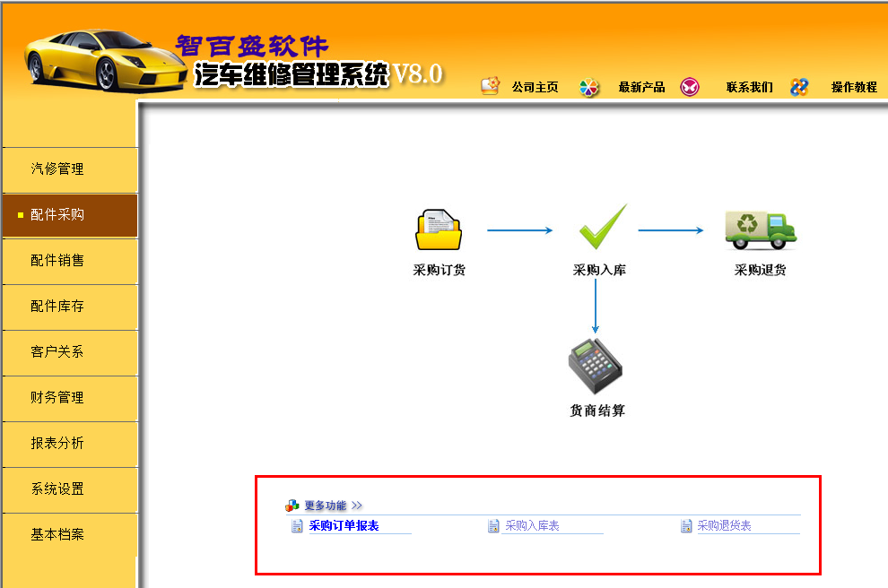The image size is (888, 588).
Task: Select the 配件采购 menu item
Action: [x=70, y=215]
